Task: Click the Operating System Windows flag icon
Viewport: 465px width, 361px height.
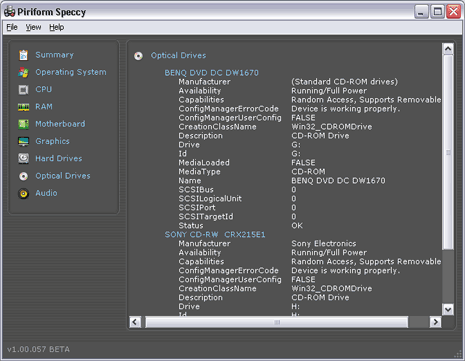Action: [x=23, y=72]
